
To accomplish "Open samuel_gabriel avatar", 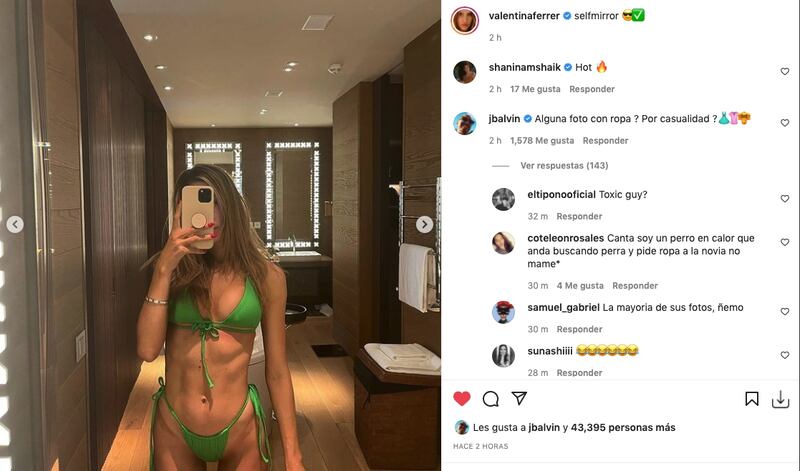I will (503, 312).
